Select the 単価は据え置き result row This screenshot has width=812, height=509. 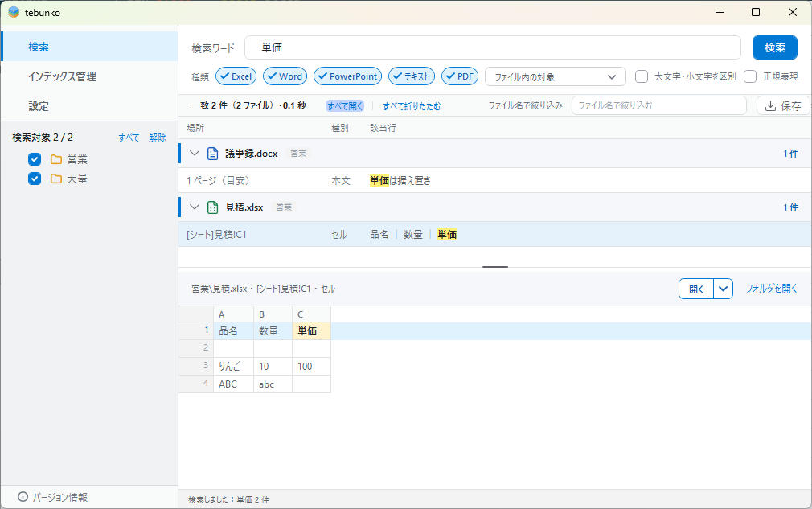pyautogui.click(x=495, y=181)
